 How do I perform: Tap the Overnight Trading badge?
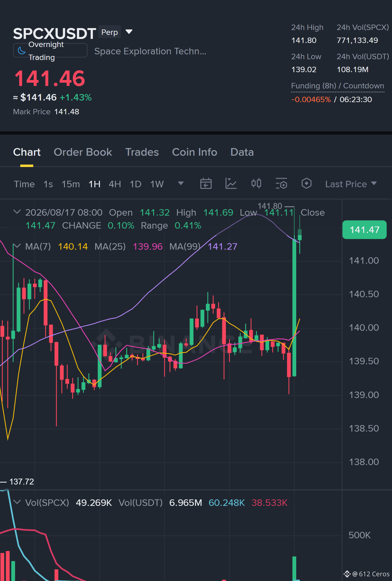(50, 51)
